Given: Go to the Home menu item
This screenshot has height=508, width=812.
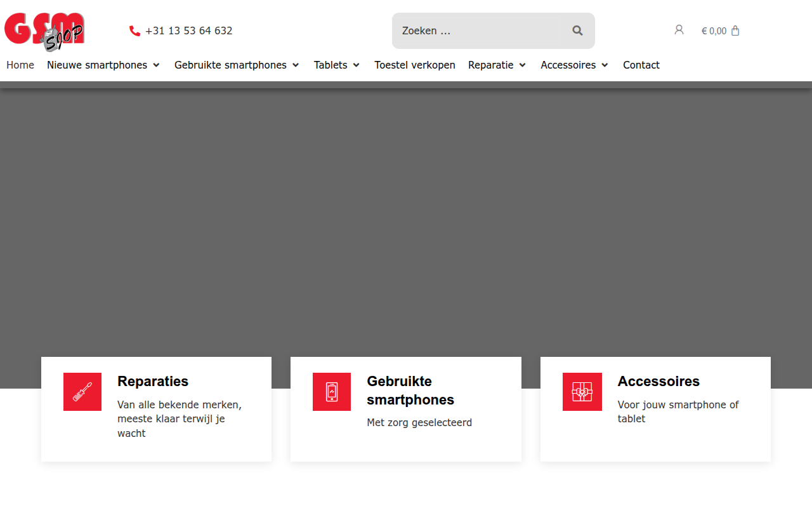Looking at the screenshot, I should click(20, 65).
